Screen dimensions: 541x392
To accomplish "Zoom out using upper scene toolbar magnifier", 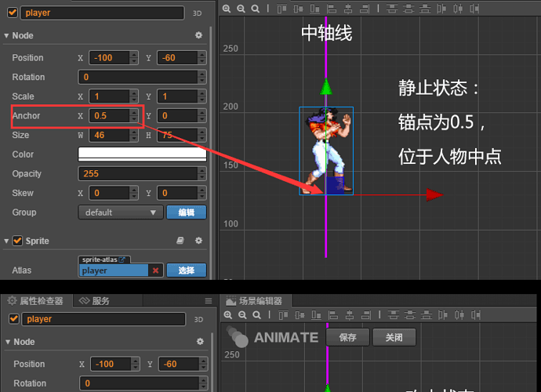I will tap(241, 9).
